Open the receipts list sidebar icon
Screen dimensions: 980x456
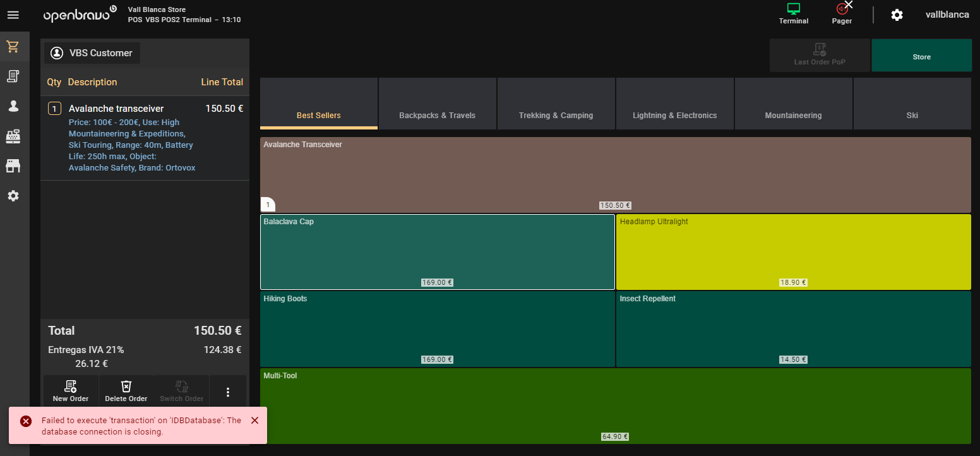[x=13, y=76]
